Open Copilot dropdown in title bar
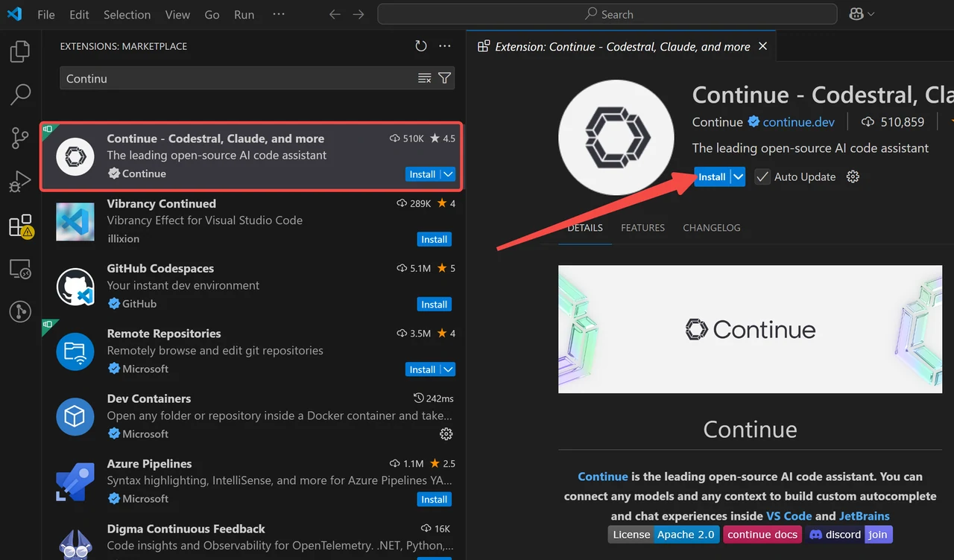 tap(862, 14)
